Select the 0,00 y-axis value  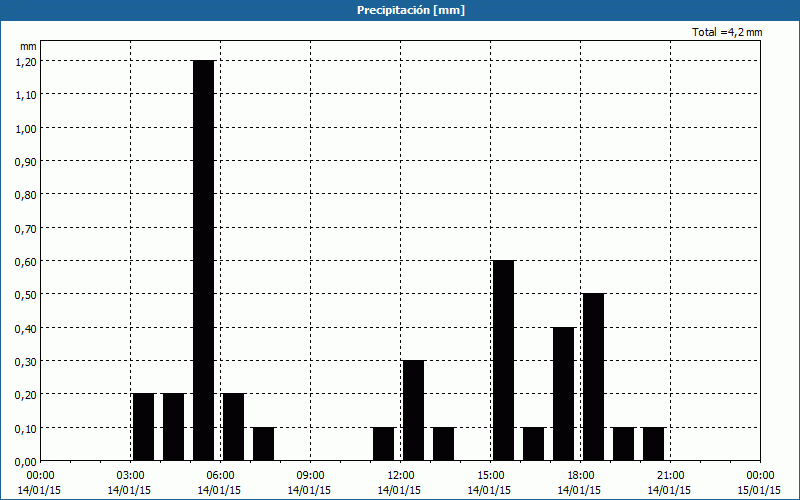(x=26, y=462)
